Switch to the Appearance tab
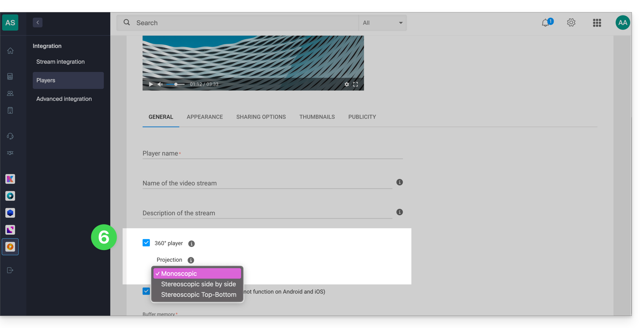644x328 pixels. [x=205, y=117]
